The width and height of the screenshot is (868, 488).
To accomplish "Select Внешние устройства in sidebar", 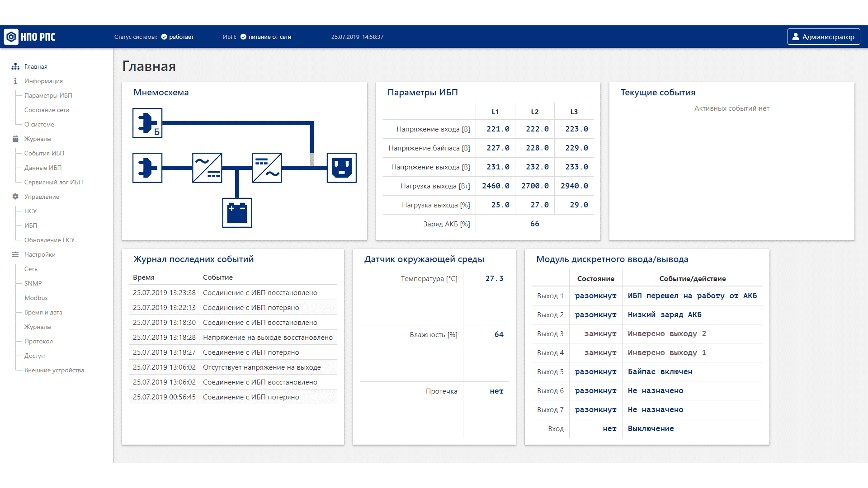I will (54, 370).
